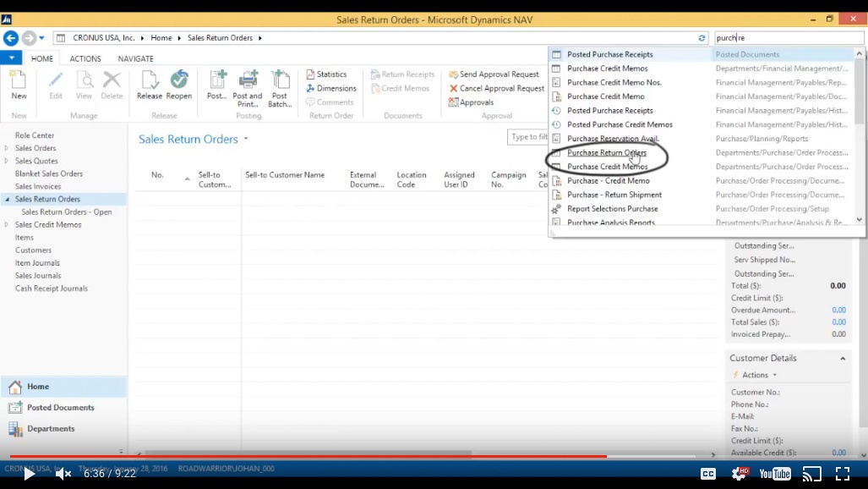This screenshot has width=868, height=489.
Task: Open Comments in Return Order group
Action: click(x=330, y=102)
